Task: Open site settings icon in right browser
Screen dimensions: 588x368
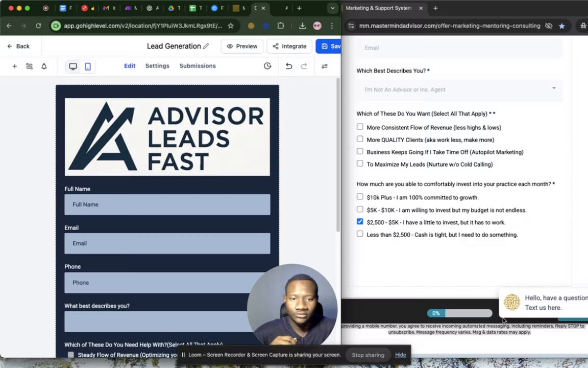Action: 351,26
